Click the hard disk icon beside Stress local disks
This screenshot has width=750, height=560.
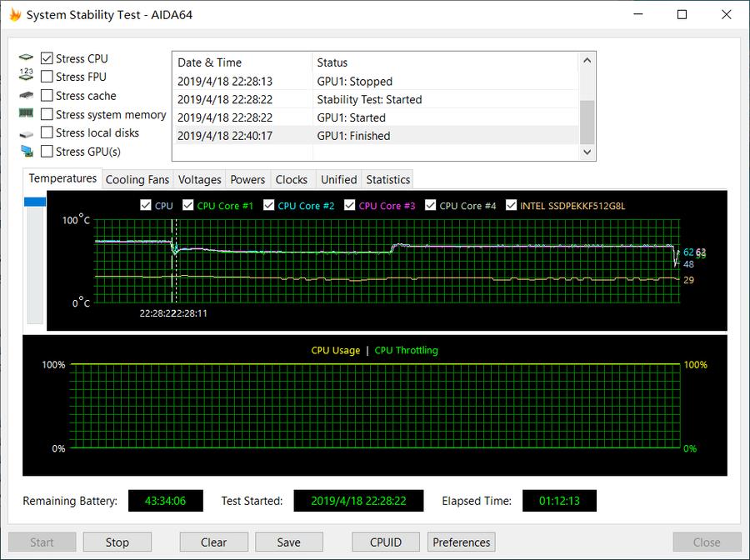[26, 132]
